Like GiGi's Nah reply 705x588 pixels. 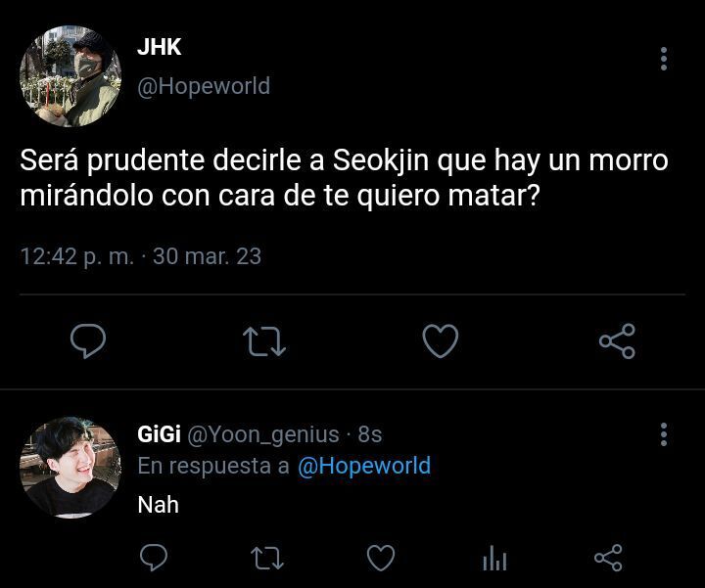(x=381, y=558)
